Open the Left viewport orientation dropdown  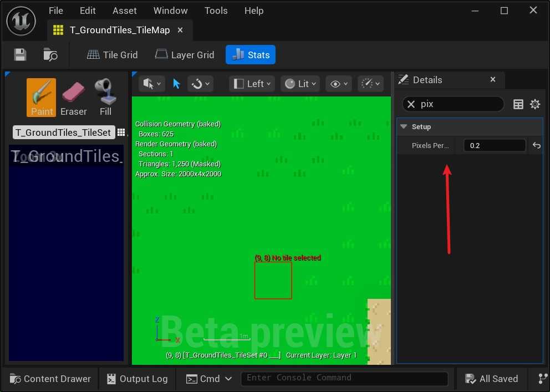click(x=253, y=84)
